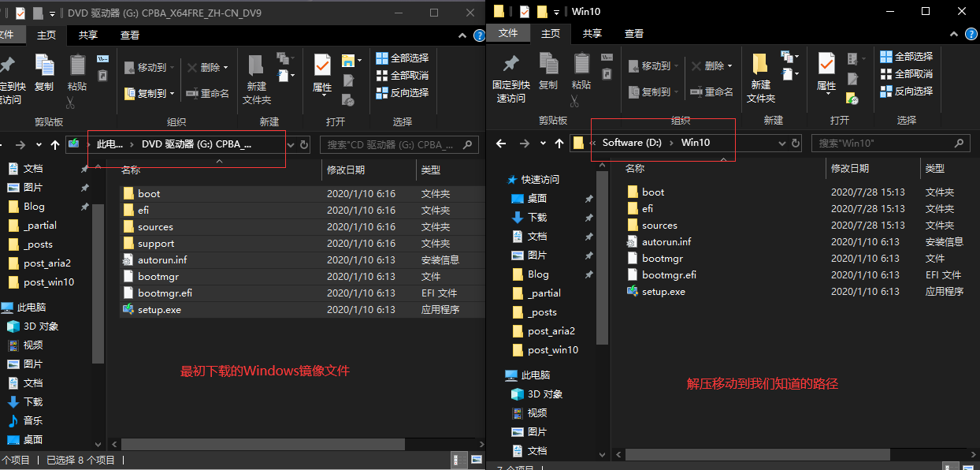
Task: Click Select none in DVD drive window
Action: pyautogui.click(x=403, y=75)
